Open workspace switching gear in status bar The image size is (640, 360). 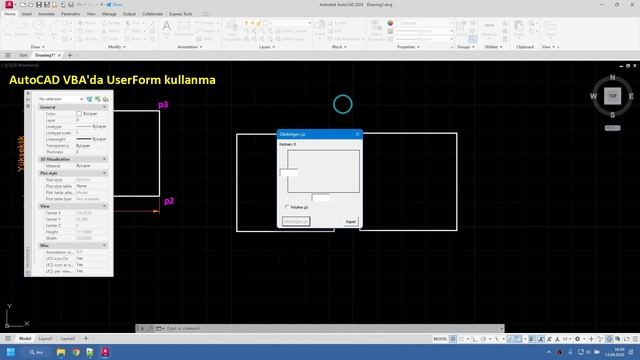[x=577, y=339]
